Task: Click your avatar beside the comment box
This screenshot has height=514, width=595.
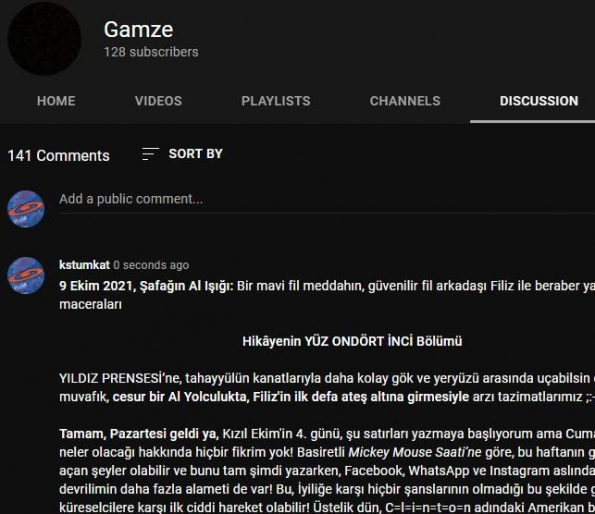Action: click(x=26, y=209)
